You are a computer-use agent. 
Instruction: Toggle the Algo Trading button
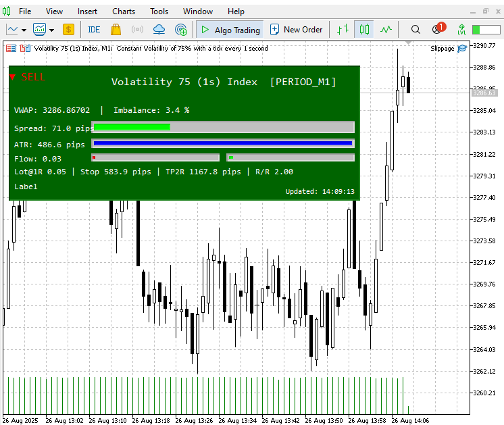[x=230, y=30]
